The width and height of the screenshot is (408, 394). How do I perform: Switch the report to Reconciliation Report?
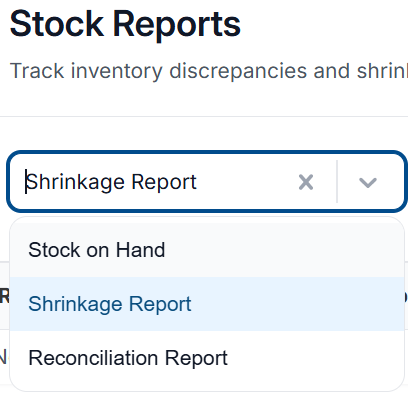click(207, 358)
